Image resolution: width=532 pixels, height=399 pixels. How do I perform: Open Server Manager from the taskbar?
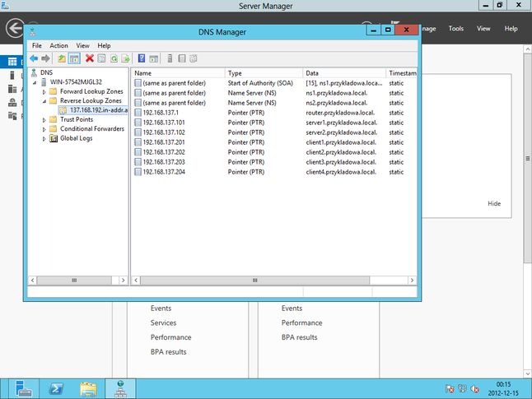pyautogui.click(x=24, y=389)
